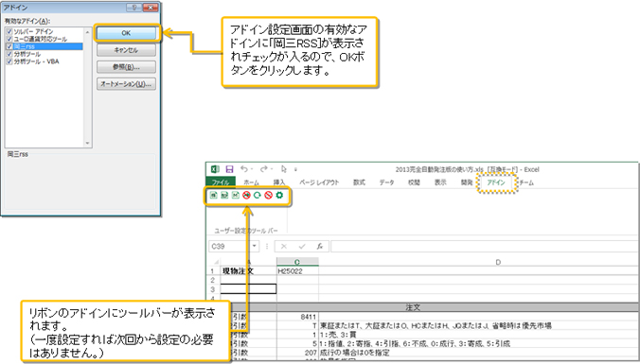Click the red prohibition icon left of refresh
The image size is (640, 364).
point(246,196)
